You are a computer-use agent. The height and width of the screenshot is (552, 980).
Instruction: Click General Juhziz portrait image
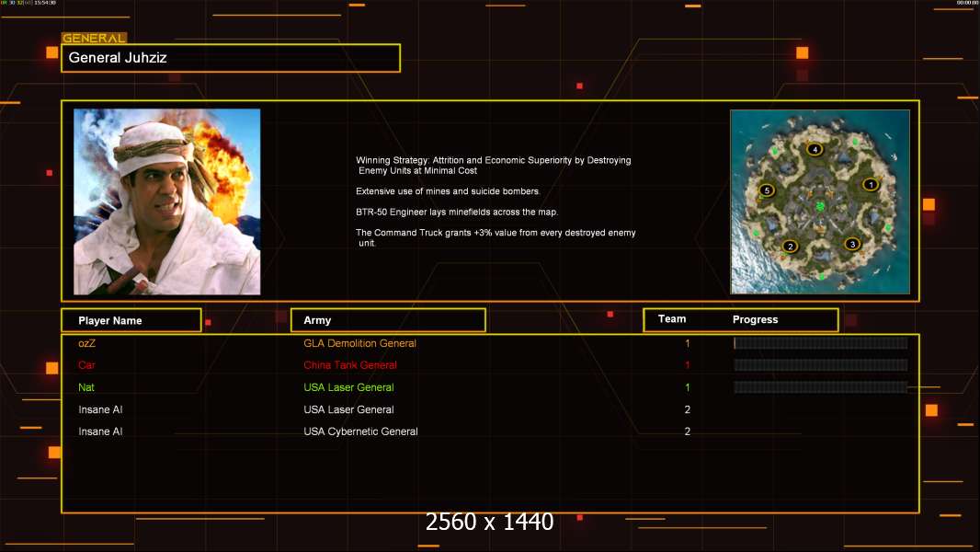pos(167,201)
